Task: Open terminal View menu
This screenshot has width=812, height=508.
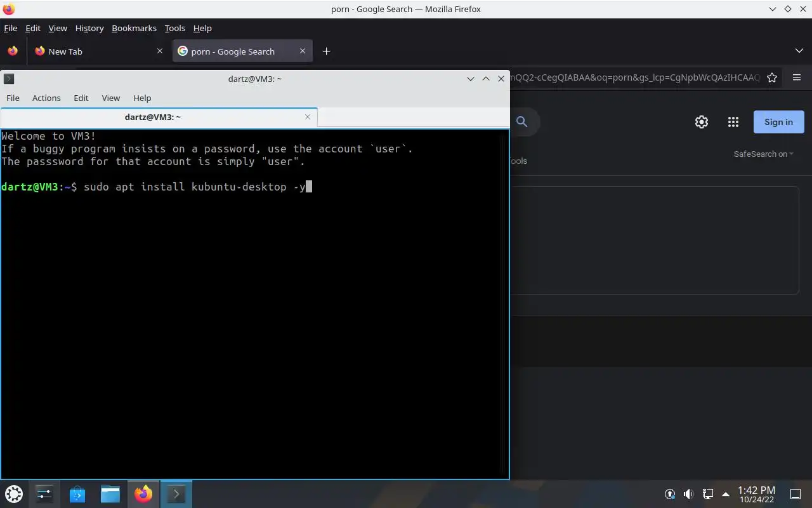Action: [111, 98]
